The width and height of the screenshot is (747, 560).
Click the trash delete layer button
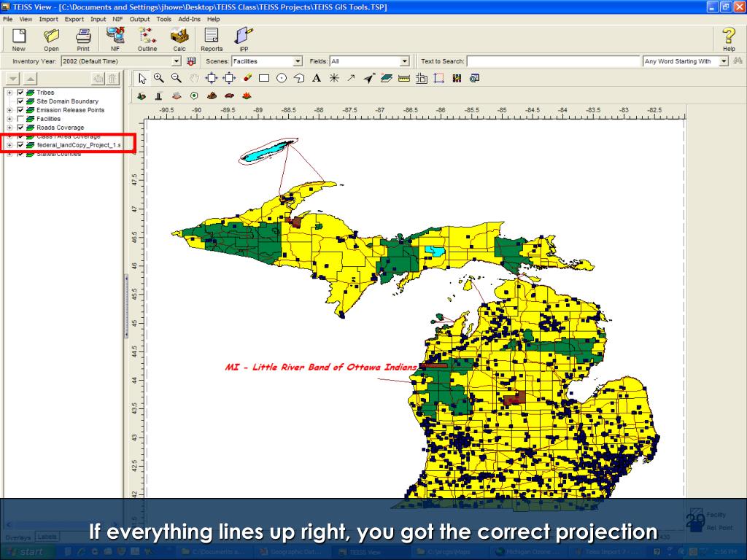[x=112, y=79]
